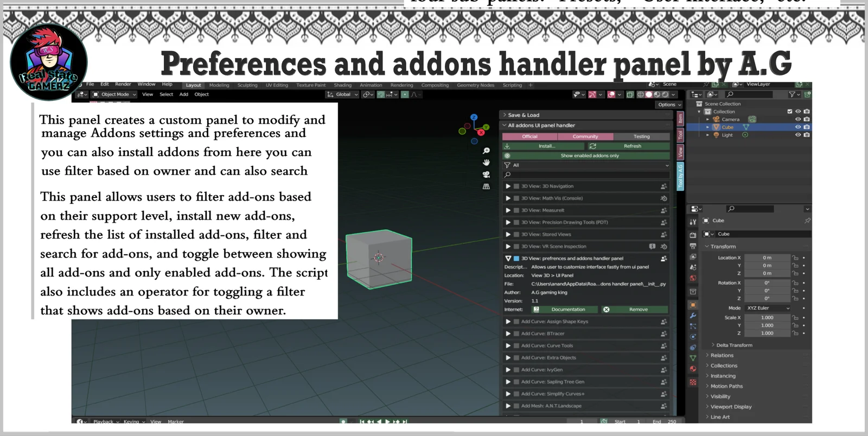Hide the Camera in outliner viewport

click(x=797, y=119)
